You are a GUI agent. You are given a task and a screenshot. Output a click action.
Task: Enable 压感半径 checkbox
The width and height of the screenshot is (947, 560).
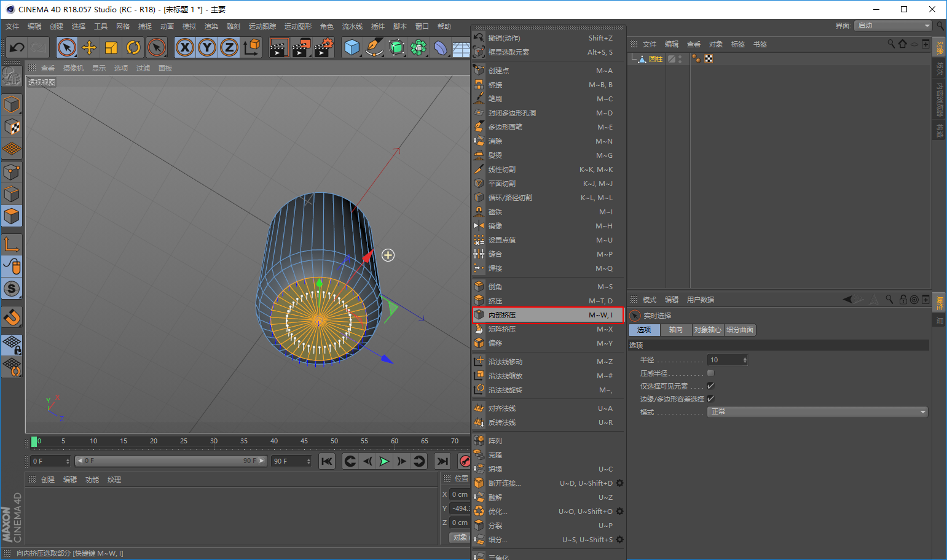click(710, 373)
